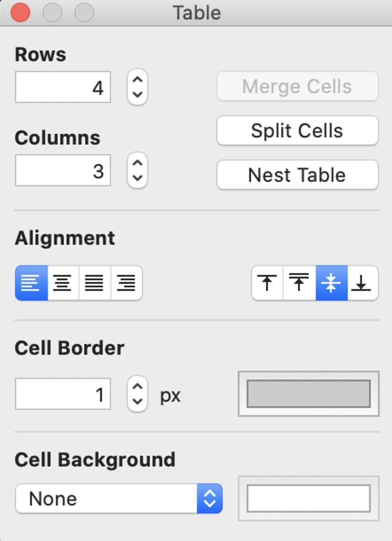Click the Cell Border width stepper
The width and height of the screenshot is (392, 541).
point(137,394)
